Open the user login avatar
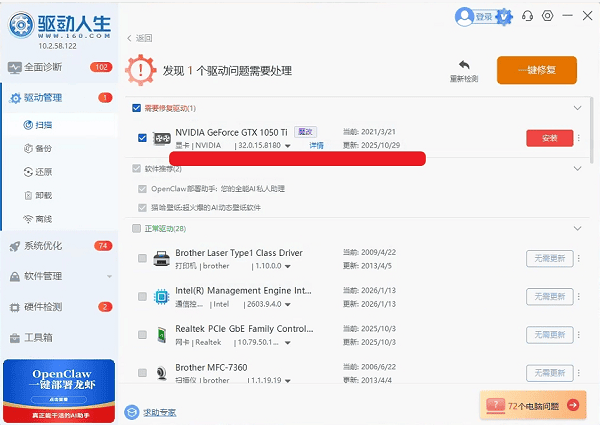600x425 pixels. click(465, 17)
